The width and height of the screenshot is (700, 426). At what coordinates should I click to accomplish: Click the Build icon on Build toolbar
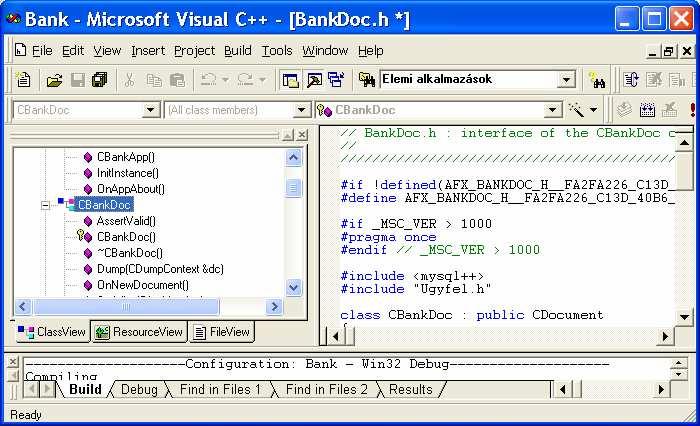tap(647, 109)
